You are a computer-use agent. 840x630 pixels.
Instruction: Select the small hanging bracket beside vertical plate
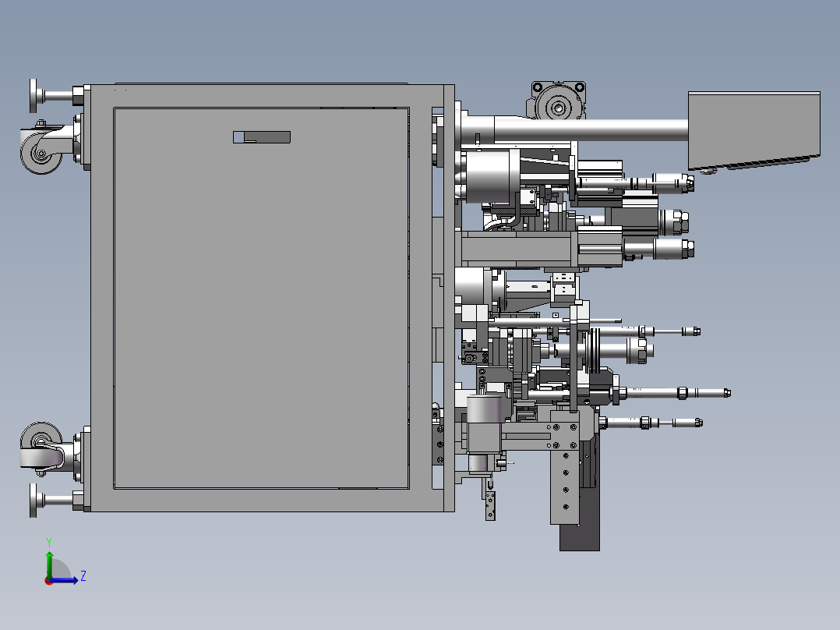tap(490, 502)
